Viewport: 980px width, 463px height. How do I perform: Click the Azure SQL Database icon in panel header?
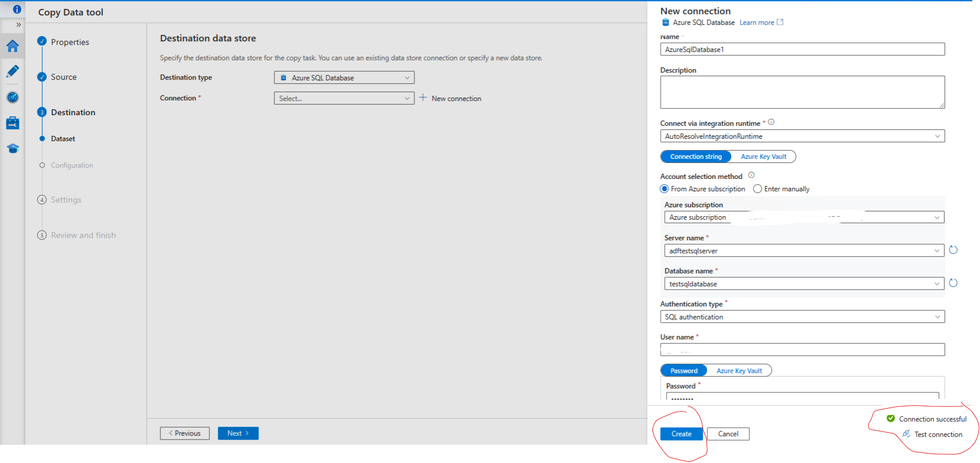coord(666,22)
